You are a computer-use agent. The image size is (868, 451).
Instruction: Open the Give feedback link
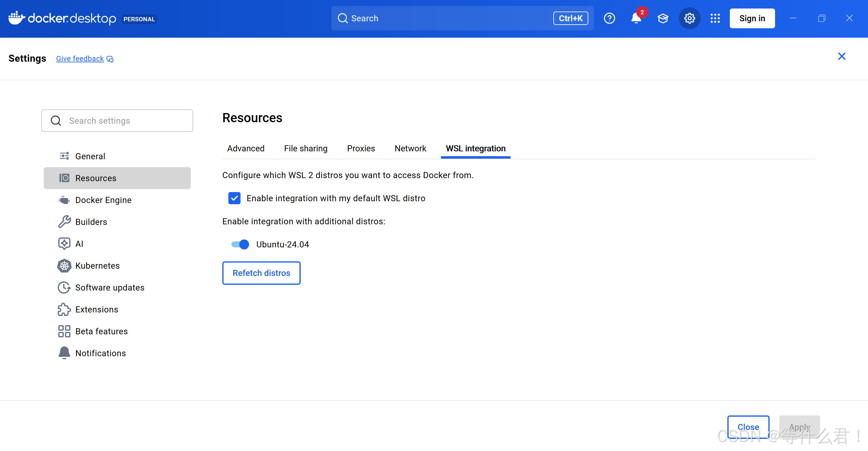click(80, 59)
